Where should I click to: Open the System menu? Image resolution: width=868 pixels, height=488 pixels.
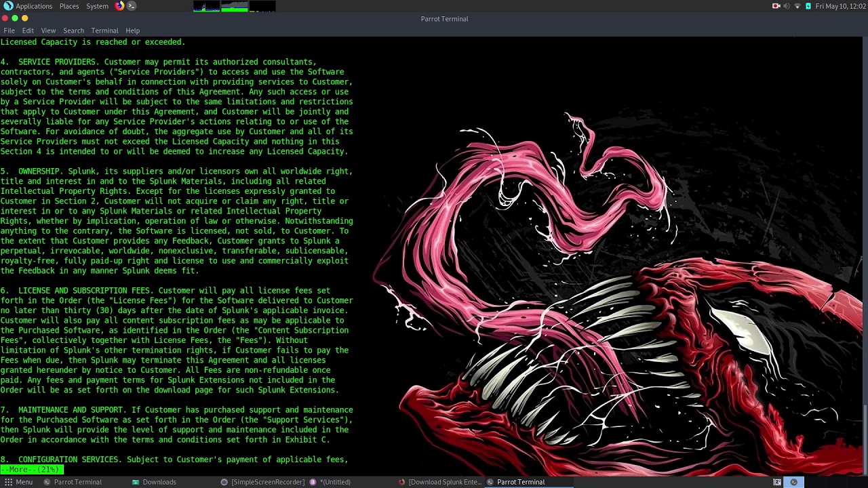click(x=97, y=6)
